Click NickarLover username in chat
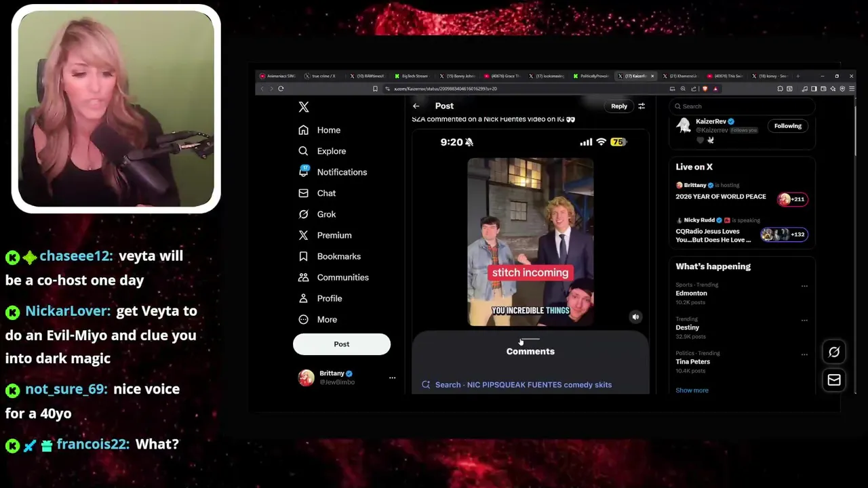Image resolution: width=868 pixels, height=488 pixels. (68, 311)
